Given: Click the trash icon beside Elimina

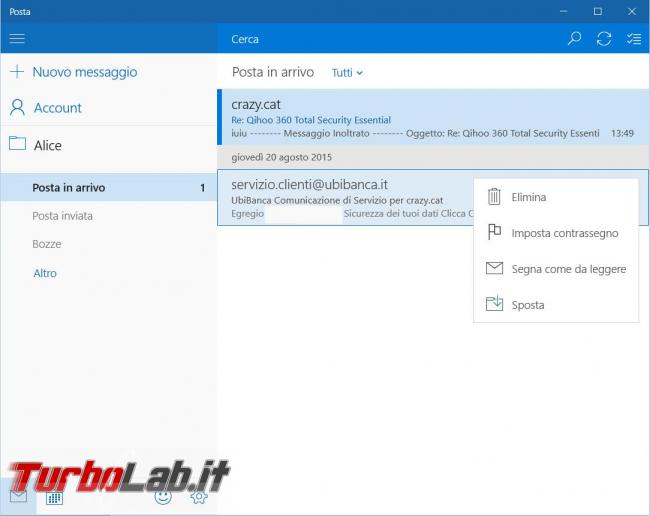Looking at the screenshot, I should tap(494, 196).
